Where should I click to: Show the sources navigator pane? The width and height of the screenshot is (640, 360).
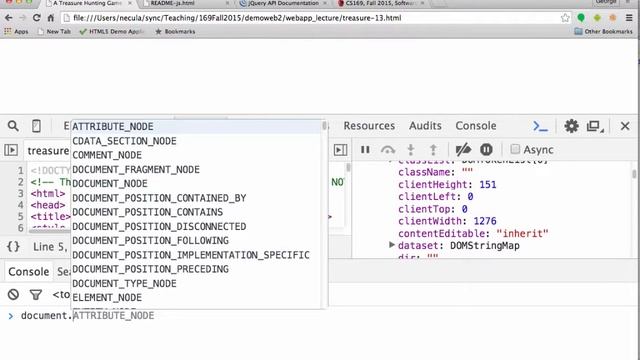(x=11, y=150)
